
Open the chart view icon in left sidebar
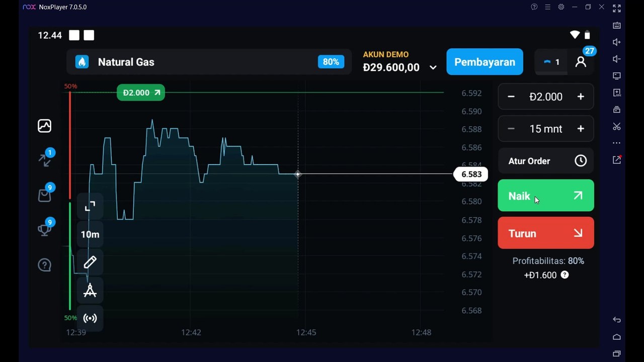pyautogui.click(x=44, y=126)
